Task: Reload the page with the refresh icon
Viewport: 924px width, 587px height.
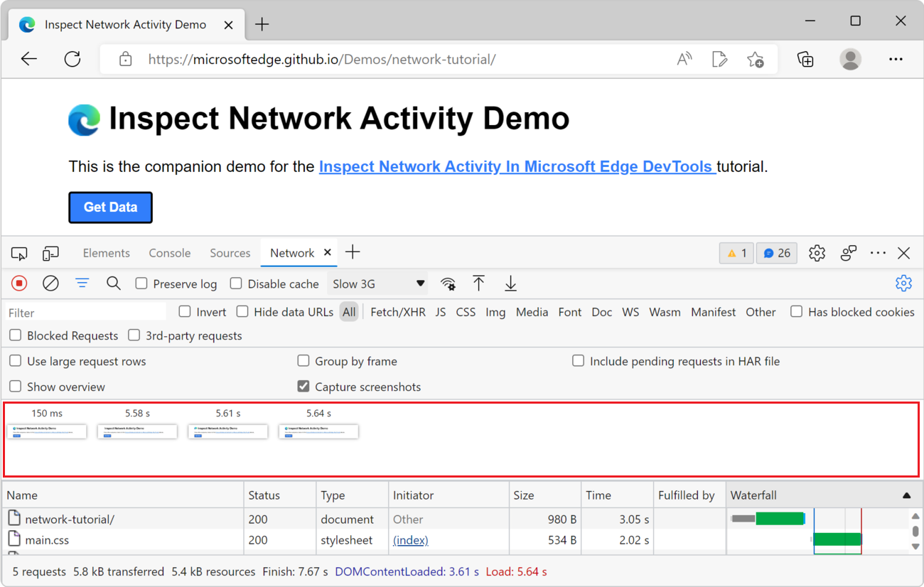Action: [72, 60]
